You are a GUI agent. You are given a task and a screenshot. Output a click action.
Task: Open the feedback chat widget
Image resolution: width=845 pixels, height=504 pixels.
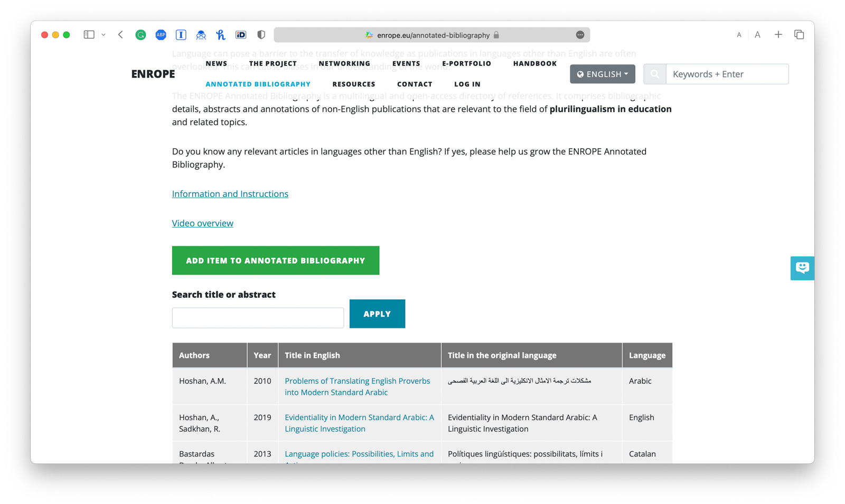coord(802,268)
